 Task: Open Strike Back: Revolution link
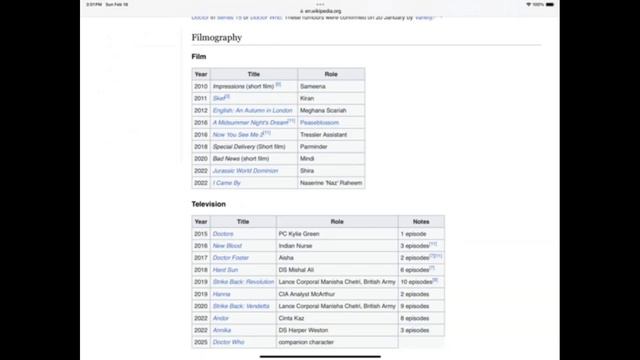pyautogui.click(x=243, y=282)
